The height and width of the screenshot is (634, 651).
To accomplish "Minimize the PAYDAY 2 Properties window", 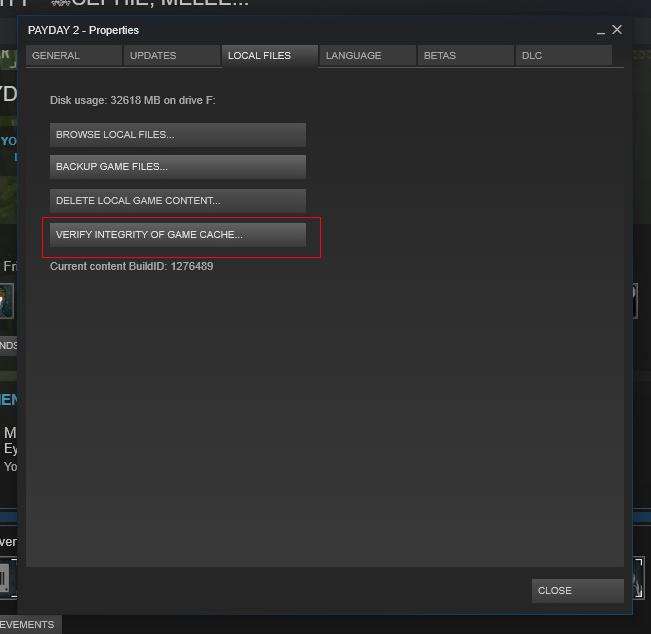I will tap(601, 31).
